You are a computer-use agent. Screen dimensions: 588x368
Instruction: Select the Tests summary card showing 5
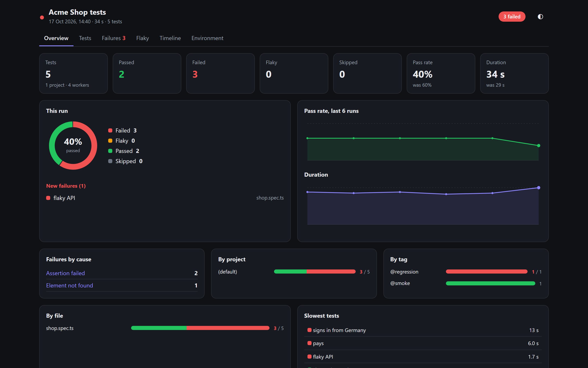click(x=73, y=73)
